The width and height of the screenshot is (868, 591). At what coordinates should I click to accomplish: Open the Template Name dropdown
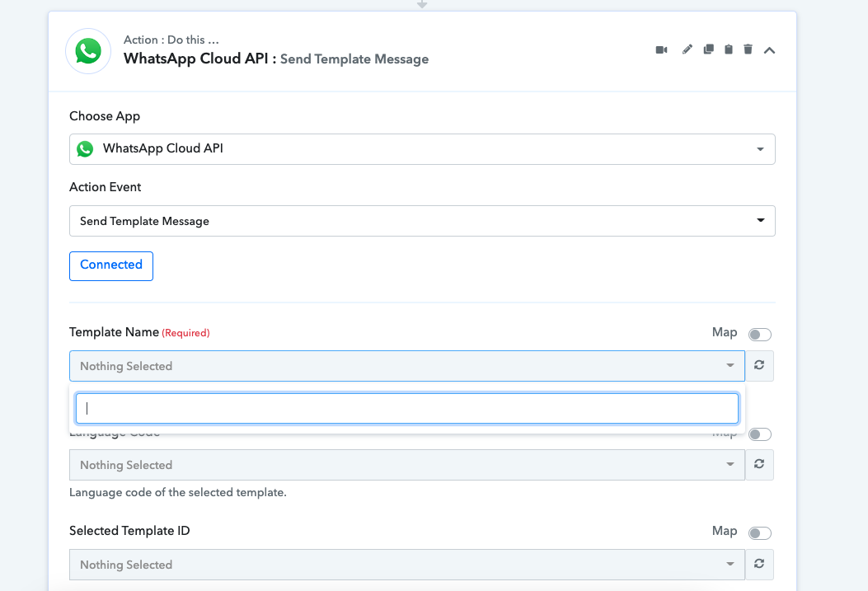click(x=407, y=366)
